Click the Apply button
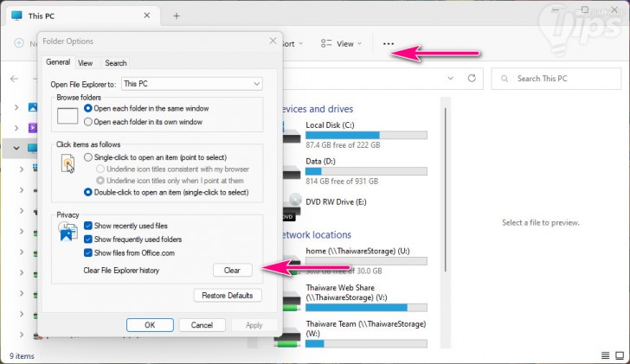 click(254, 325)
